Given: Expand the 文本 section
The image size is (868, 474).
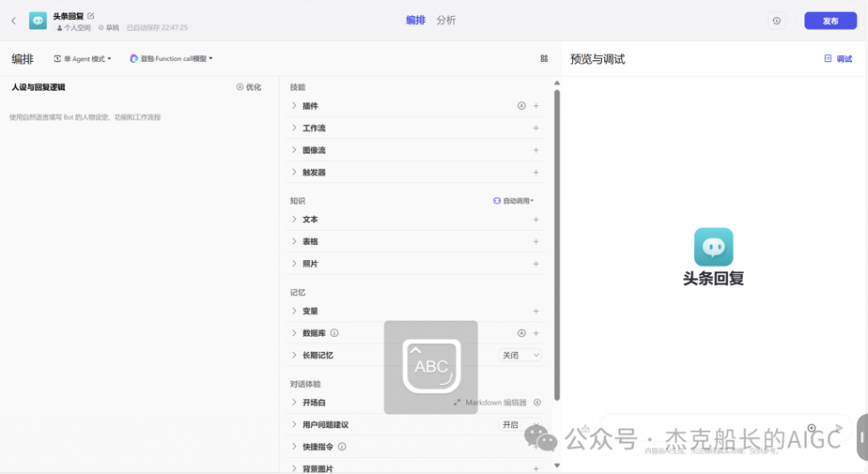Looking at the screenshot, I should click(x=294, y=220).
